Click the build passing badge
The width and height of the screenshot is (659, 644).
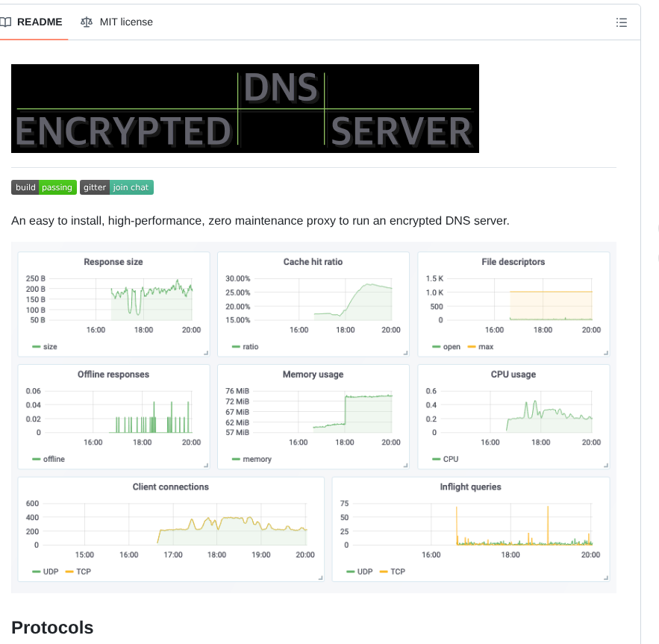point(43,187)
